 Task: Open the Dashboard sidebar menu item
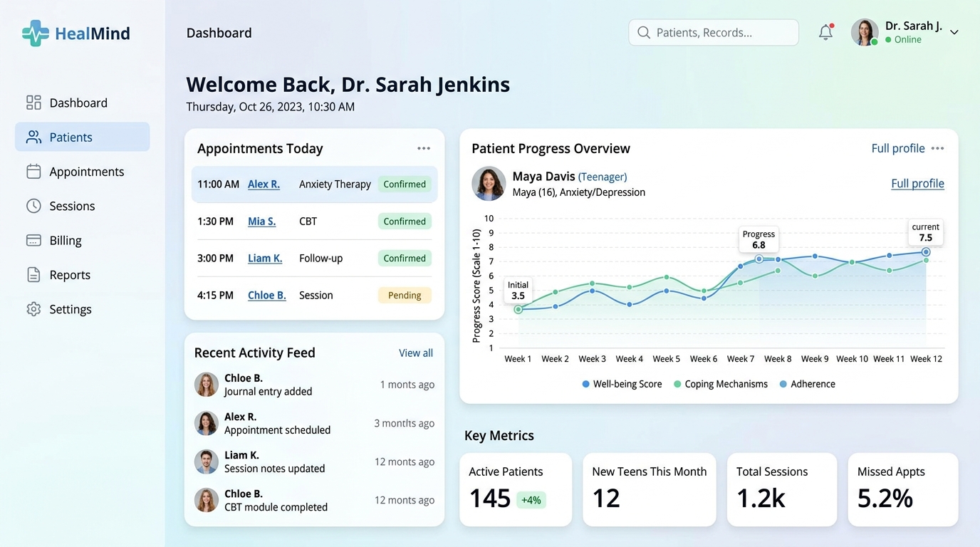[x=83, y=103]
